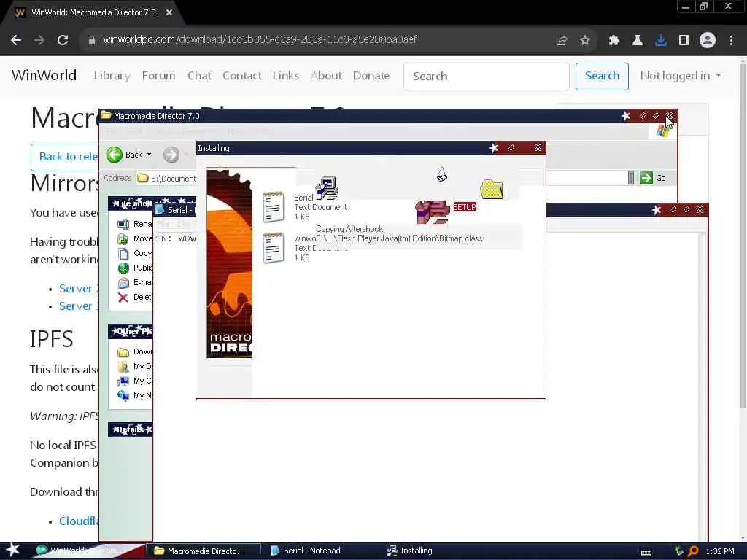Open My Computer in Other Places
The width and height of the screenshot is (747, 560).
123,381
